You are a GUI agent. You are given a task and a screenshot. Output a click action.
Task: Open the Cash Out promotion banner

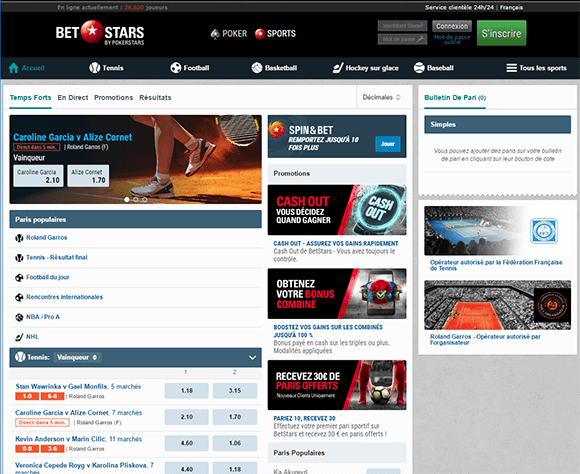click(x=337, y=210)
